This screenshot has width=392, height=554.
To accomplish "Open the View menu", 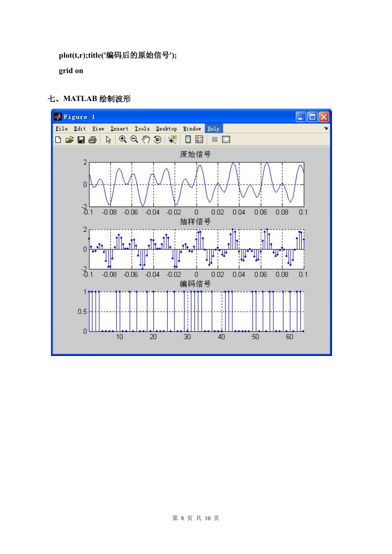I will click(x=98, y=129).
